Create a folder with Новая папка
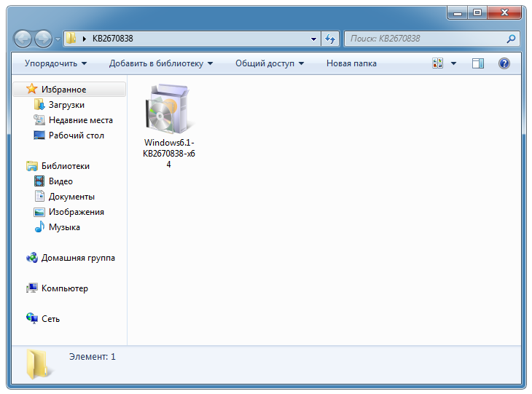Viewport: 532px width, 394px height. pos(351,63)
